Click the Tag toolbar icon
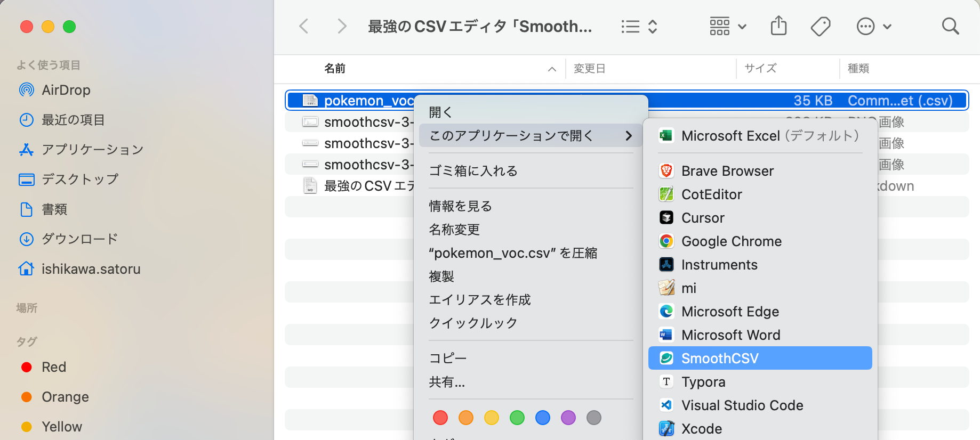The image size is (980, 440). pos(821,26)
